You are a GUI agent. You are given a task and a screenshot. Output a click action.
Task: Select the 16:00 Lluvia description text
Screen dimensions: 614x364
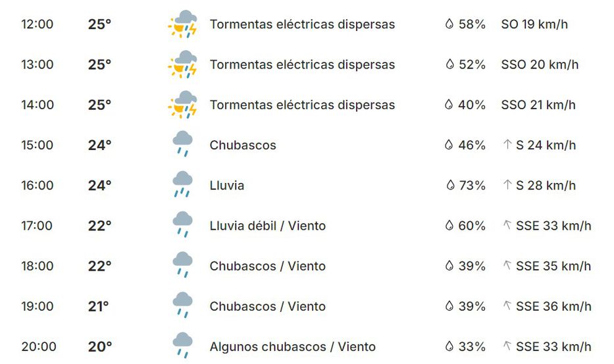click(x=227, y=186)
